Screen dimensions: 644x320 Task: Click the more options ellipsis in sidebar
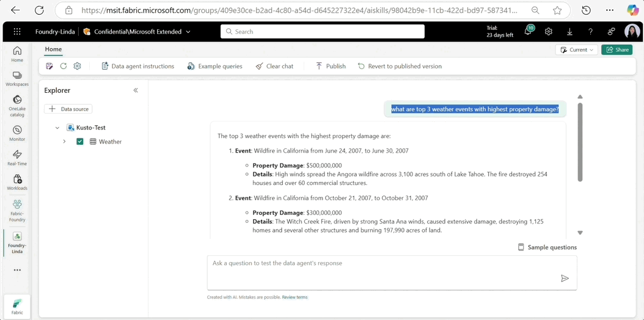click(x=17, y=271)
